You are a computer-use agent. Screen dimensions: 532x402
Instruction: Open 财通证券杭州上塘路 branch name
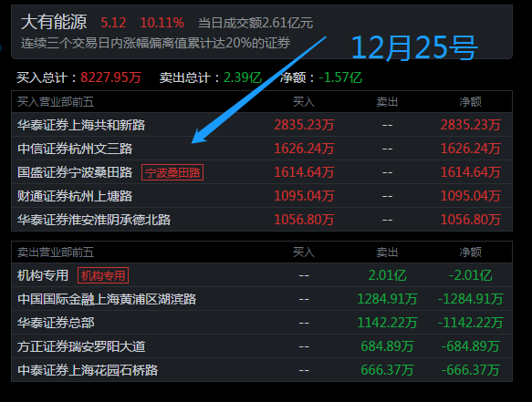point(75,196)
